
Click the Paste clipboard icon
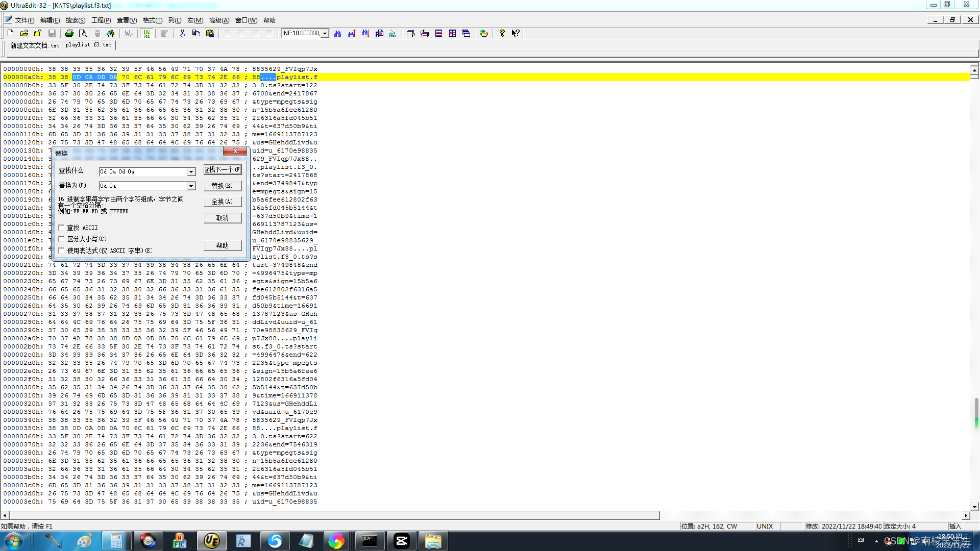click(210, 33)
